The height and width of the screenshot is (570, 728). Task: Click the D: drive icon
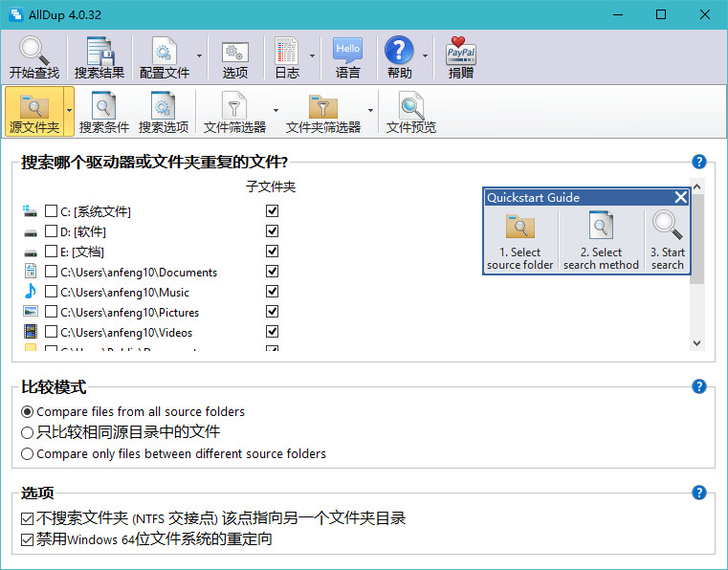[x=31, y=231]
